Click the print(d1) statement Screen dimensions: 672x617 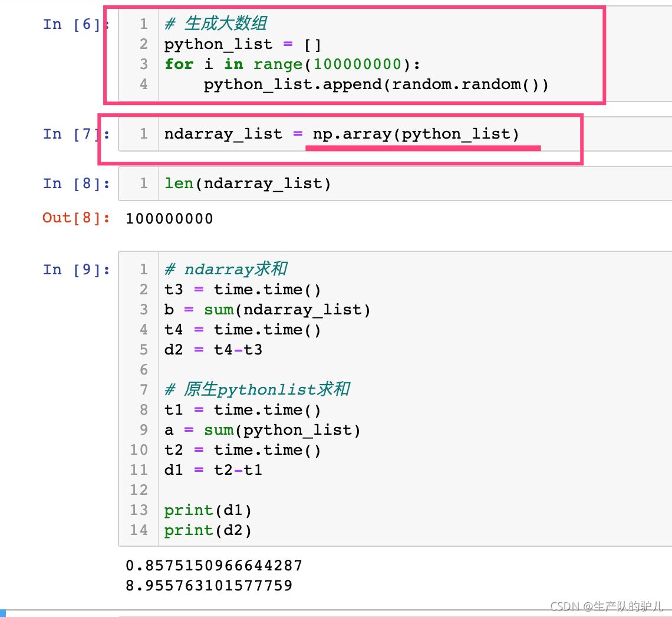tap(207, 510)
